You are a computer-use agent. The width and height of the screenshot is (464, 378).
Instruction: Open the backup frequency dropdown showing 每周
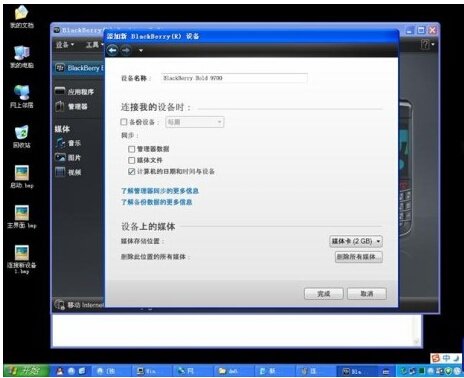click(195, 122)
